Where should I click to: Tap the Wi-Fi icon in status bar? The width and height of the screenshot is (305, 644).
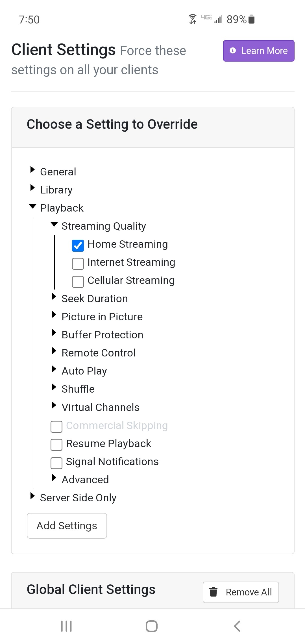pyautogui.click(x=193, y=19)
